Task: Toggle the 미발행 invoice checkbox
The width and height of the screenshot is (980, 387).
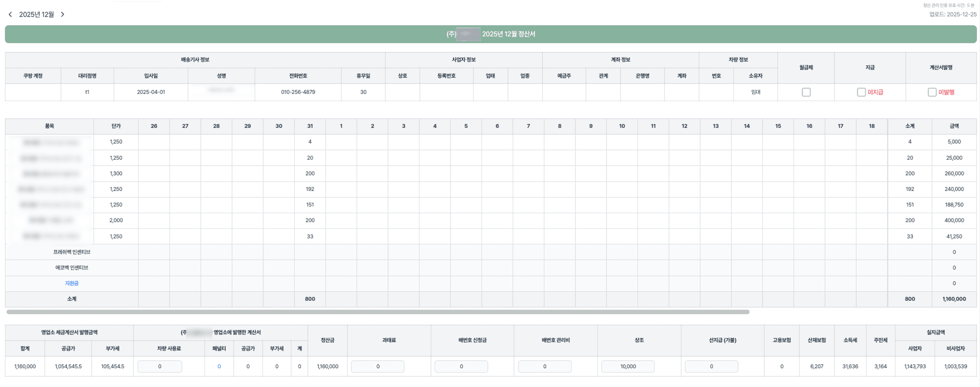Action: point(932,92)
